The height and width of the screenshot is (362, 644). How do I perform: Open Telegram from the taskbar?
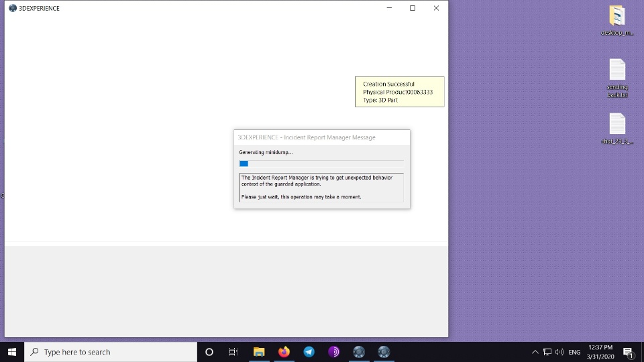click(x=309, y=352)
